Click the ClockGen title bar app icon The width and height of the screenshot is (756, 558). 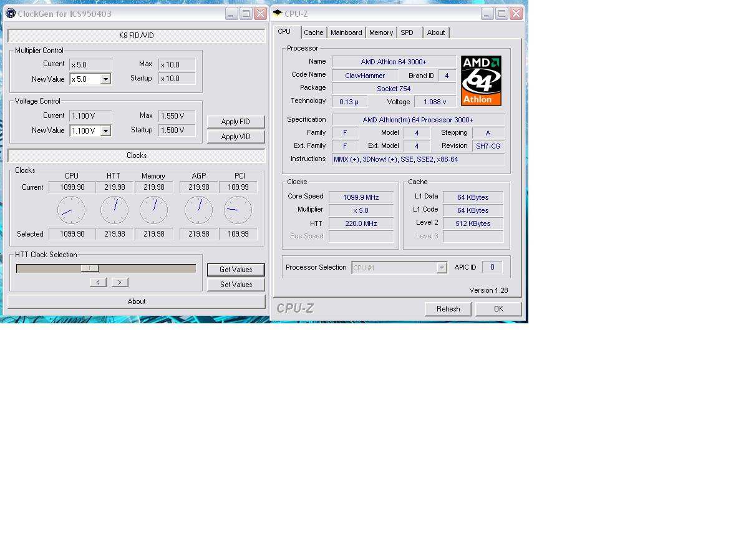pyautogui.click(x=11, y=13)
